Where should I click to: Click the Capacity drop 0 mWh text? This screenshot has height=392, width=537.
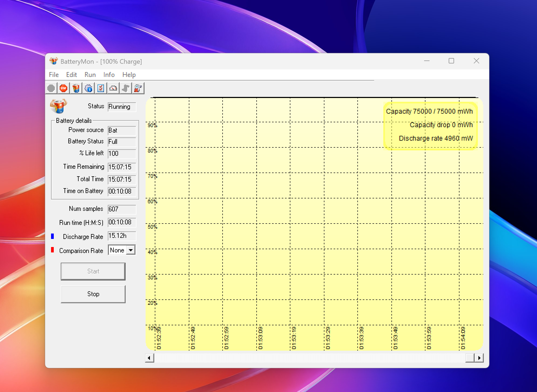point(441,125)
